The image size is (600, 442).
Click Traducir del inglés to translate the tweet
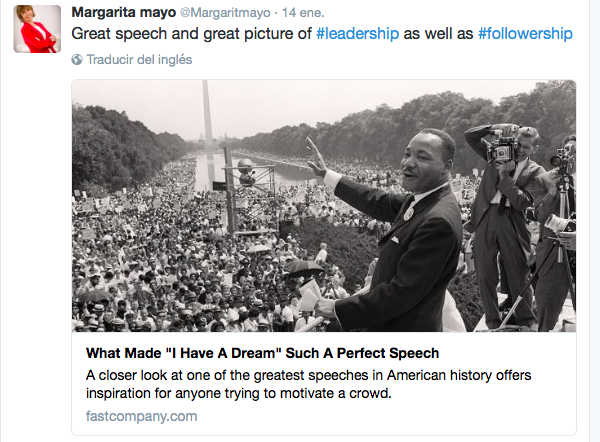[139, 60]
